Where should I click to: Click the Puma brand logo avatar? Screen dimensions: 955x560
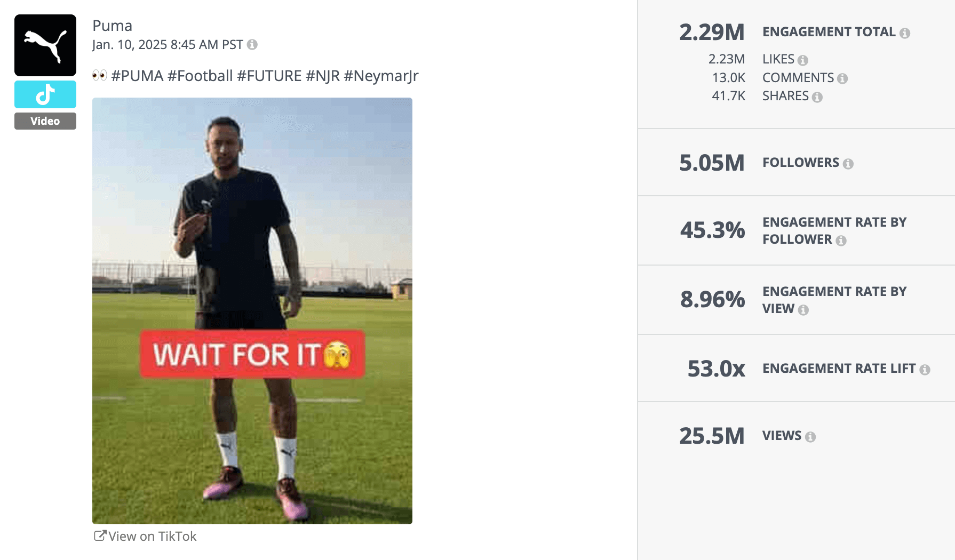(45, 45)
